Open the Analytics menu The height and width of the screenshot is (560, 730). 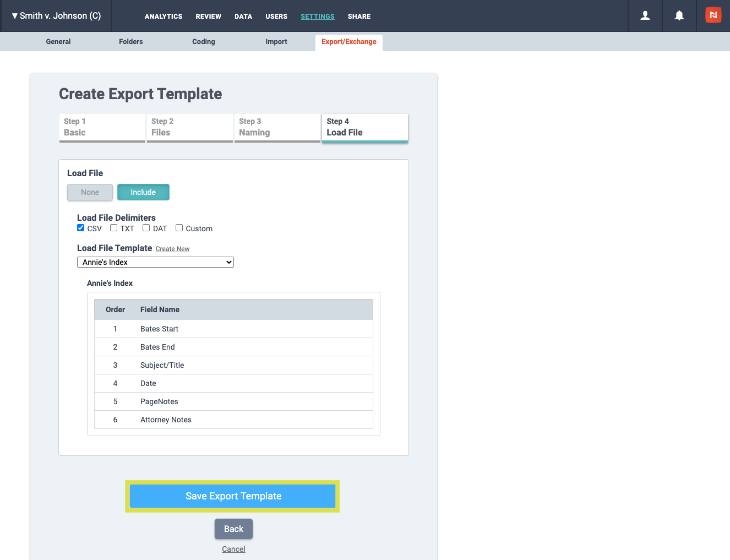164,17
